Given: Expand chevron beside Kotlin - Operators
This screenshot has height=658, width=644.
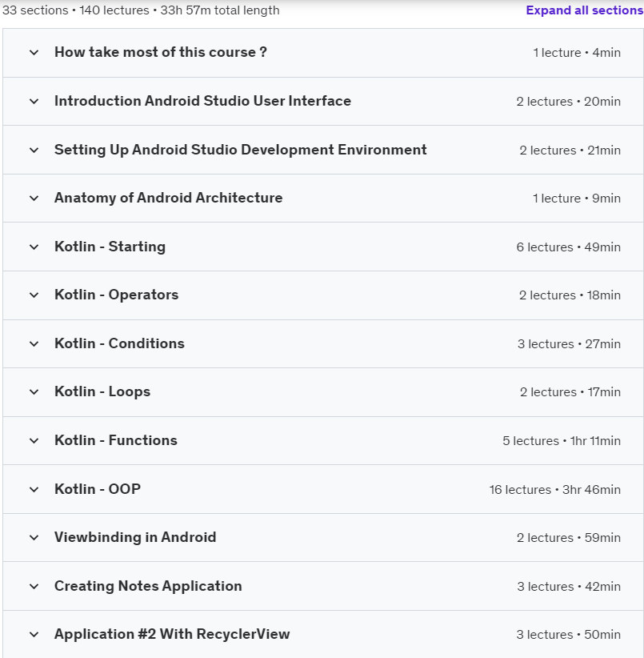Looking at the screenshot, I should pyautogui.click(x=34, y=295).
